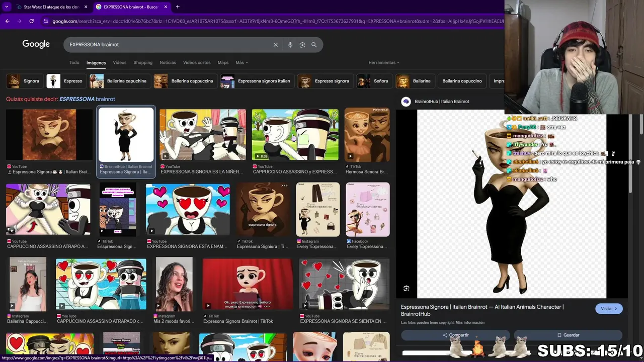Open EXPRESSONA SIGNORA SE SIENTA EN thumbnail
Viewport: 644px width, 362px height.
[344, 284]
